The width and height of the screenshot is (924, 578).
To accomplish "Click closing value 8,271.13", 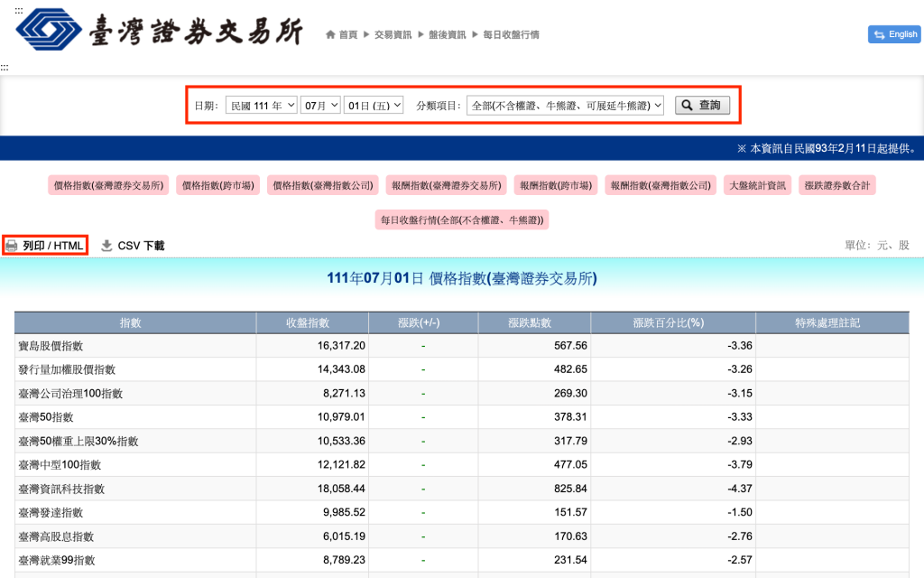I will coord(344,394).
